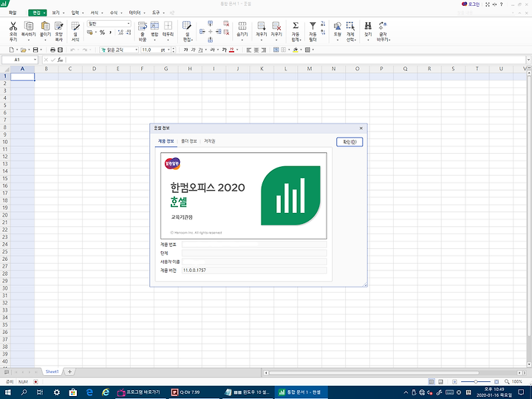Viewport: 532px width, 399px height.
Task: Switch to page layout view in status bar
Action: point(440,382)
